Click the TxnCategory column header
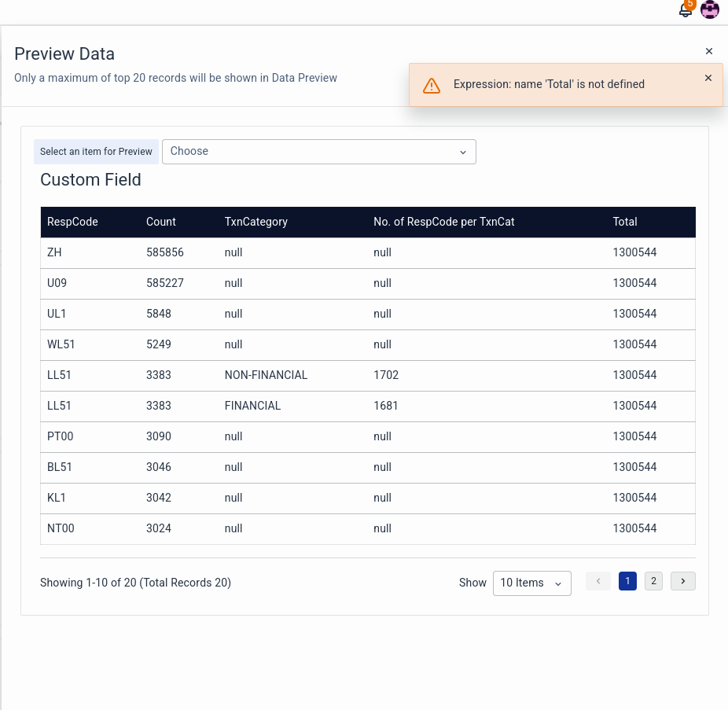 click(256, 222)
